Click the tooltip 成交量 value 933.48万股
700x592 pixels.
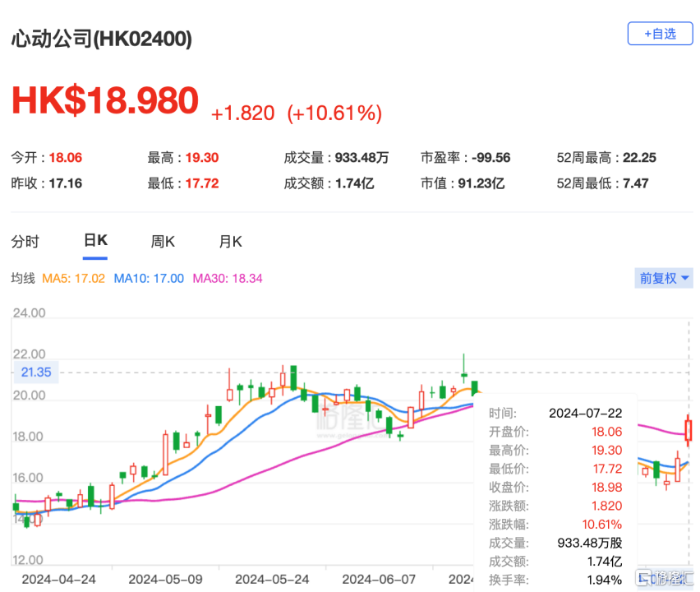pos(590,543)
